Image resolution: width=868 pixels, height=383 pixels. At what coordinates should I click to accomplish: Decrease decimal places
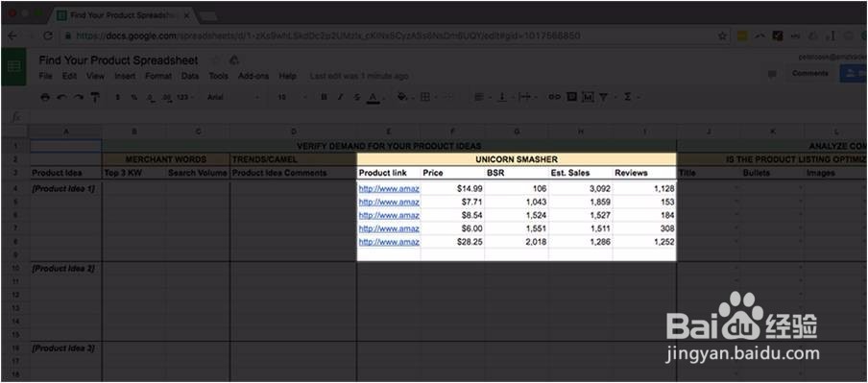click(x=151, y=97)
